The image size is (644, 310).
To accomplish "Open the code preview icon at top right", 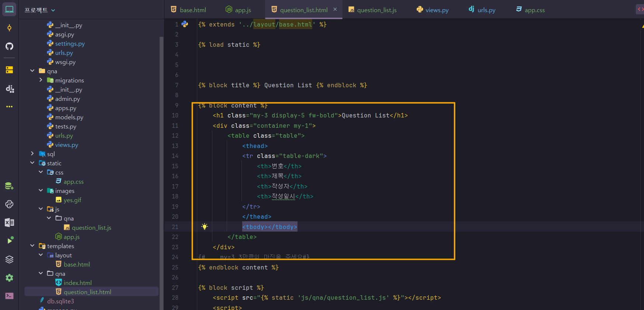I will (640, 9).
